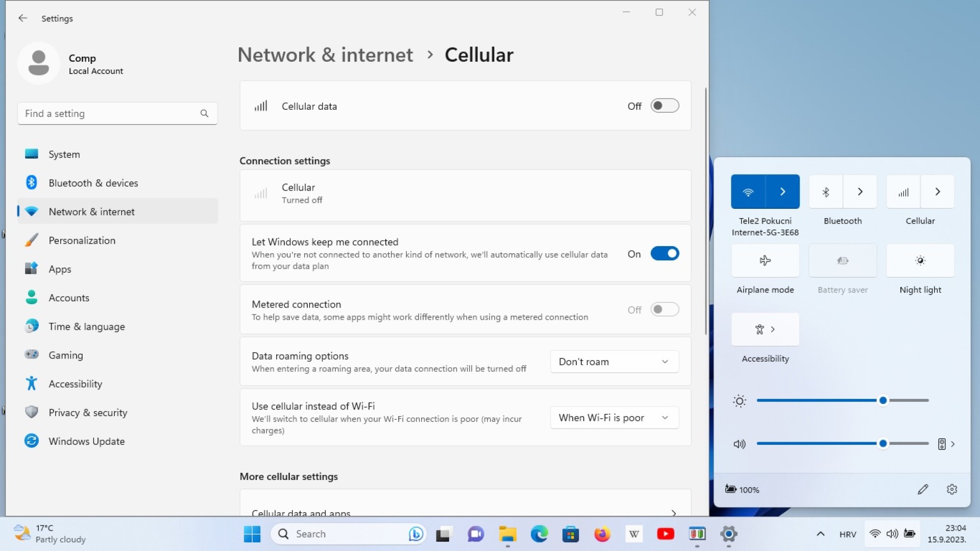Click the settings page vertical scrollbar
980x551 pixels.
706,211
